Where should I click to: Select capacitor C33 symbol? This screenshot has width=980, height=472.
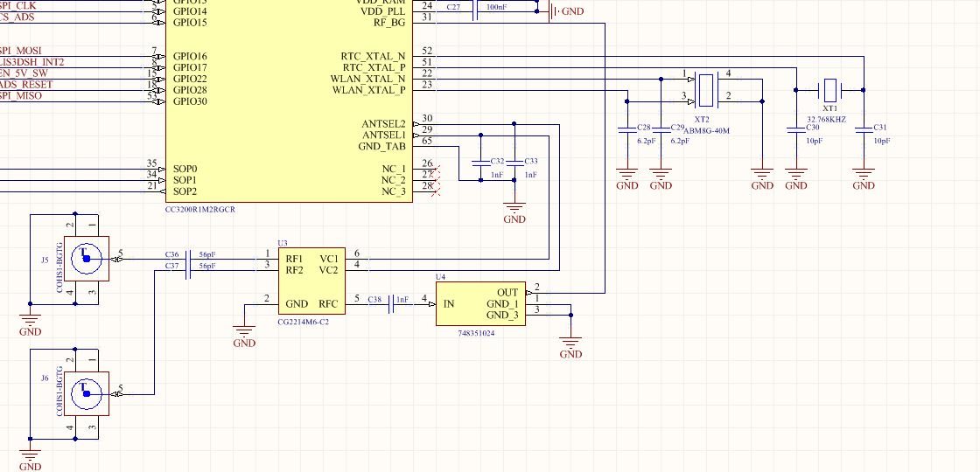514,163
